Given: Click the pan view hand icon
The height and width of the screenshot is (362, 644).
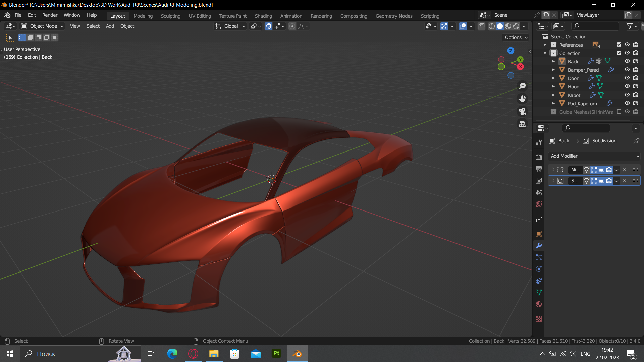Looking at the screenshot, I should pos(522,99).
